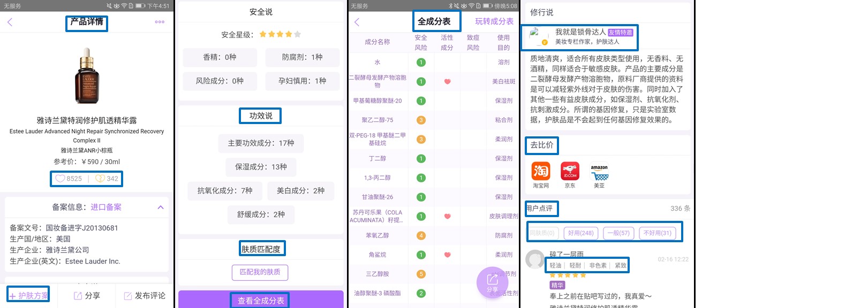This screenshot has width=868, height=308.
Task: Tap the risk badge 2 for 油醇聚醚-3 磷酸酯
Action: (x=421, y=294)
